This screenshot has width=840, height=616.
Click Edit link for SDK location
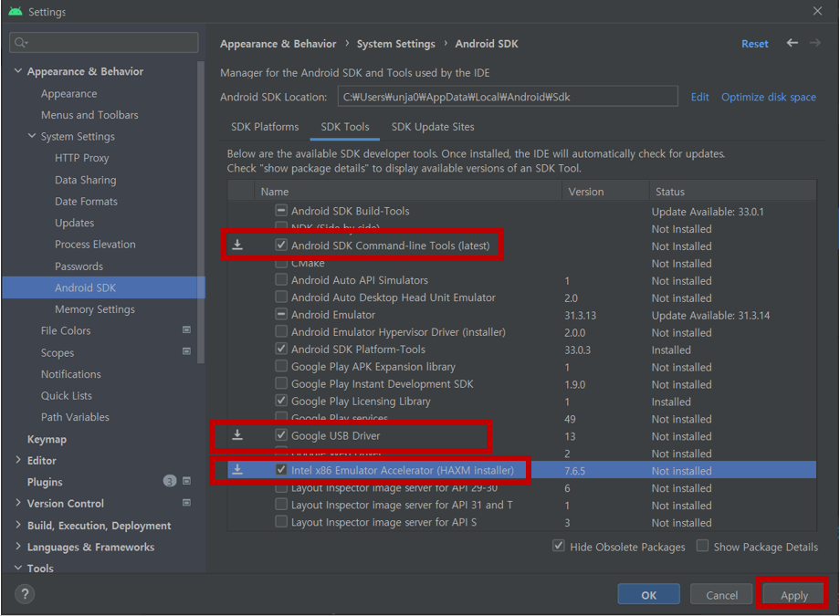(699, 97)
